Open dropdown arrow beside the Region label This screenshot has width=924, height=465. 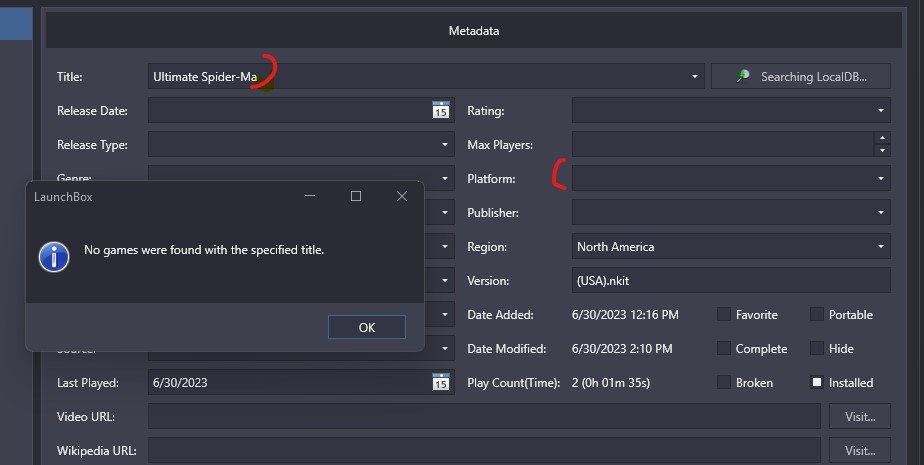881,246
